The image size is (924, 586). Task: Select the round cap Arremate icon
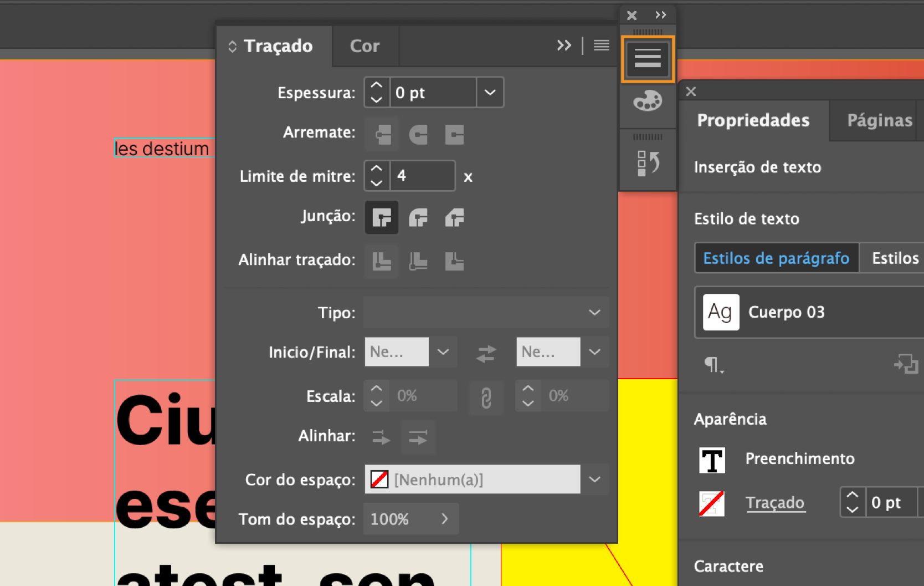click(418, 134)
